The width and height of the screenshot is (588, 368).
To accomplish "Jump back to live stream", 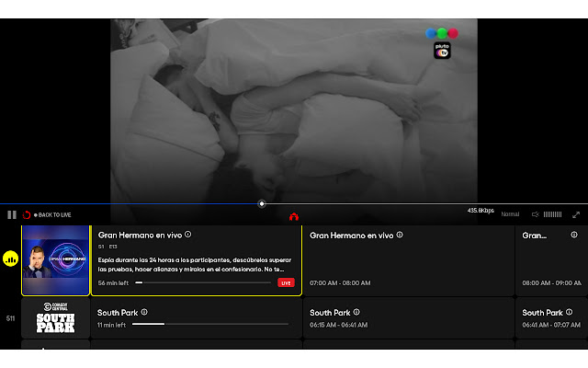I will point(52,214).
